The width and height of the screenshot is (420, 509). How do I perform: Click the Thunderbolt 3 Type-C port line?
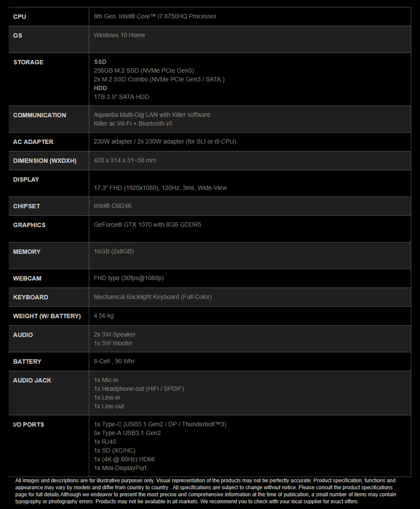tap(160, 424)
